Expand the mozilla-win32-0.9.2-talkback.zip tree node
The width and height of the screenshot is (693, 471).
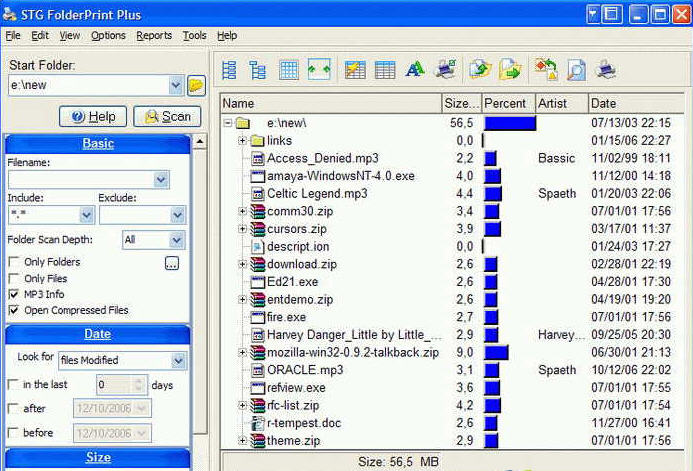click(243, 353)
